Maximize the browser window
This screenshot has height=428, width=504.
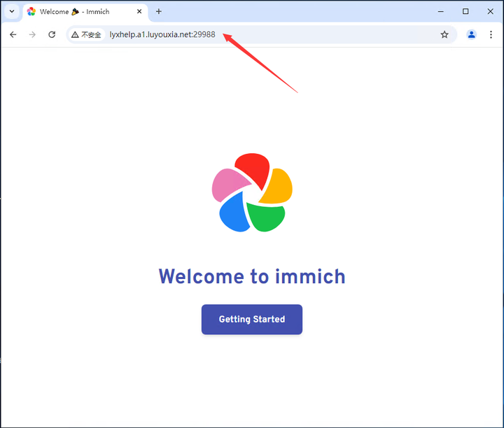click(465, 12)
